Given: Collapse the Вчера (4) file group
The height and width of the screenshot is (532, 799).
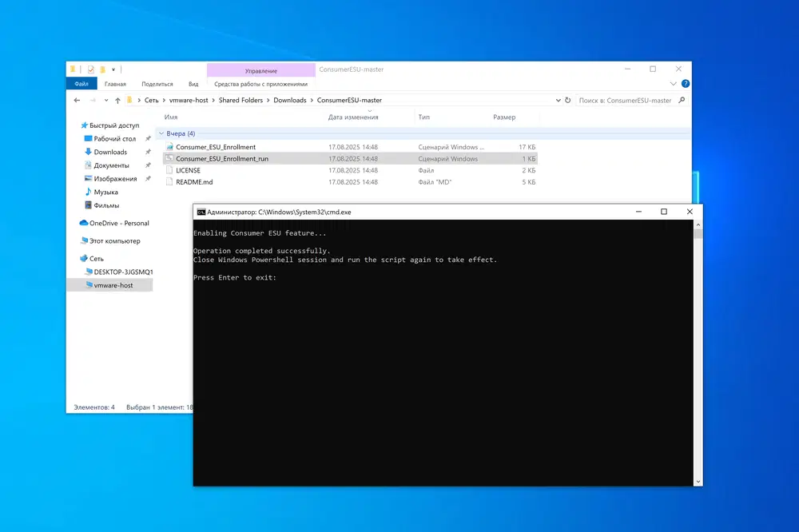Looking at the screenshot, I should pyautogui.click(x=161, y=133).
